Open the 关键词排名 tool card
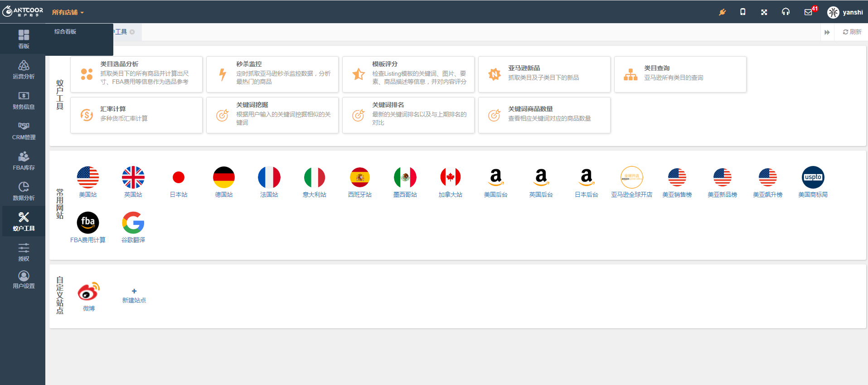Screen dimensions: 868x385 [408, 115]
